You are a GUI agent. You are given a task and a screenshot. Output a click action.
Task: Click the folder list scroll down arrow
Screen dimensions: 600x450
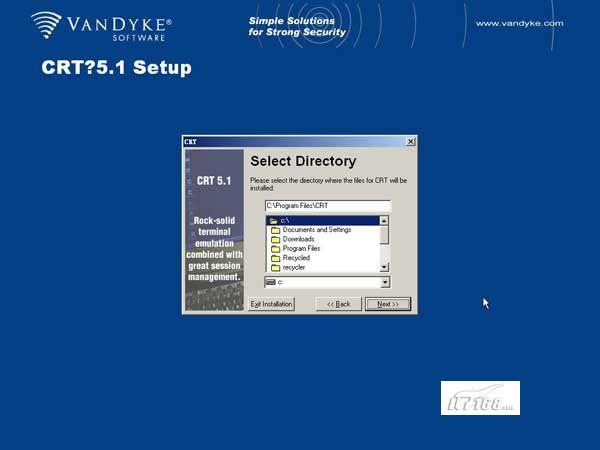[x=384, y=267]
